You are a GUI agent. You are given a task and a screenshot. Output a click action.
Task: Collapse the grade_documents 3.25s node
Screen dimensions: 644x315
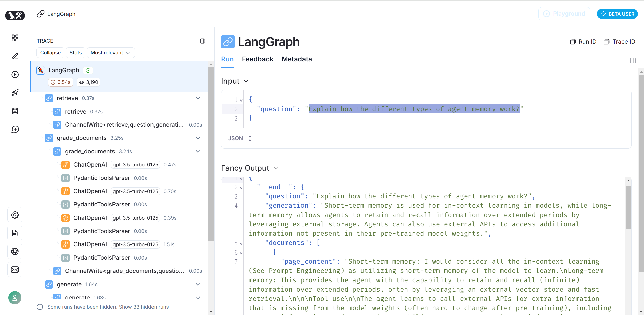[x=198, y=138]
